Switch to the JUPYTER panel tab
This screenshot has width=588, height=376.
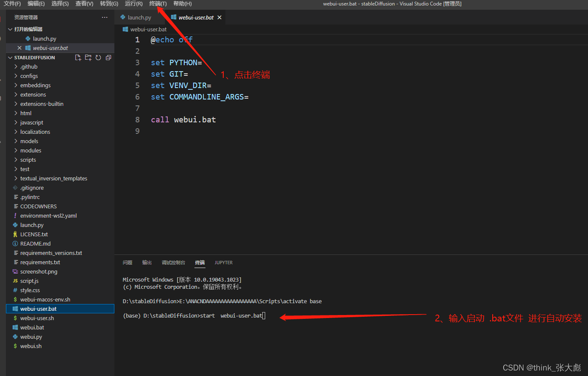pos(224,263)
